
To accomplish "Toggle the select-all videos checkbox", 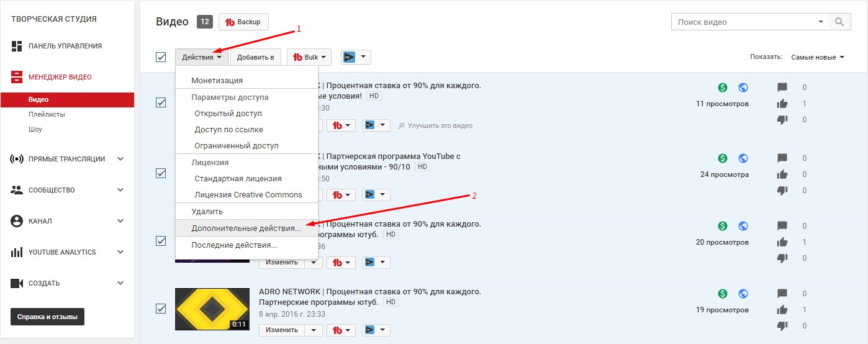I will point(161,57).
